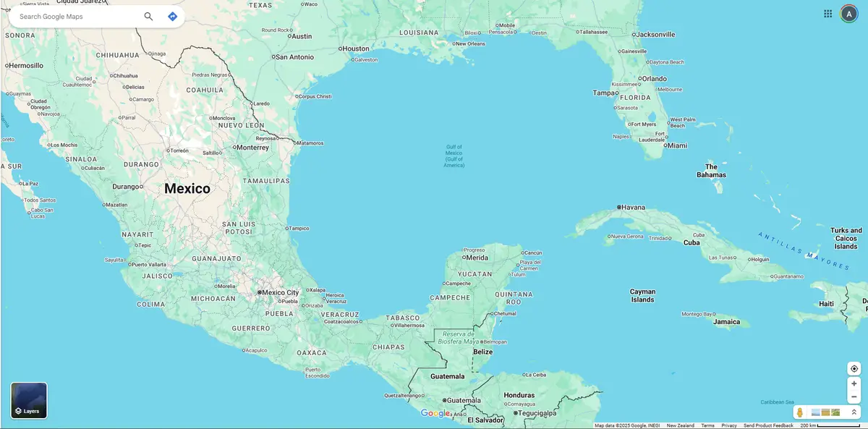Image resolution: width=868 pixels, height=429 pixels.
Task: Open the imagery thumbnails strip
Action: (825, 412)
